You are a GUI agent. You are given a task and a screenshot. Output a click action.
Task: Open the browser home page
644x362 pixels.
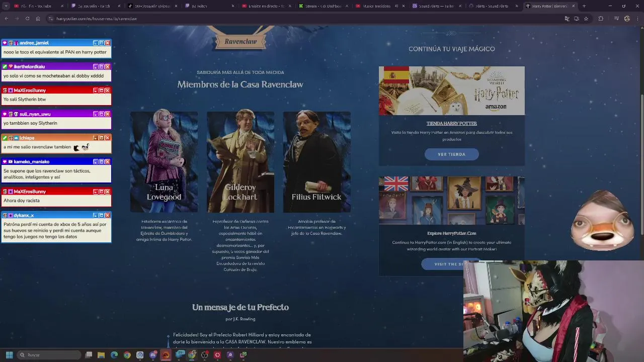click(x=38, y=19)
